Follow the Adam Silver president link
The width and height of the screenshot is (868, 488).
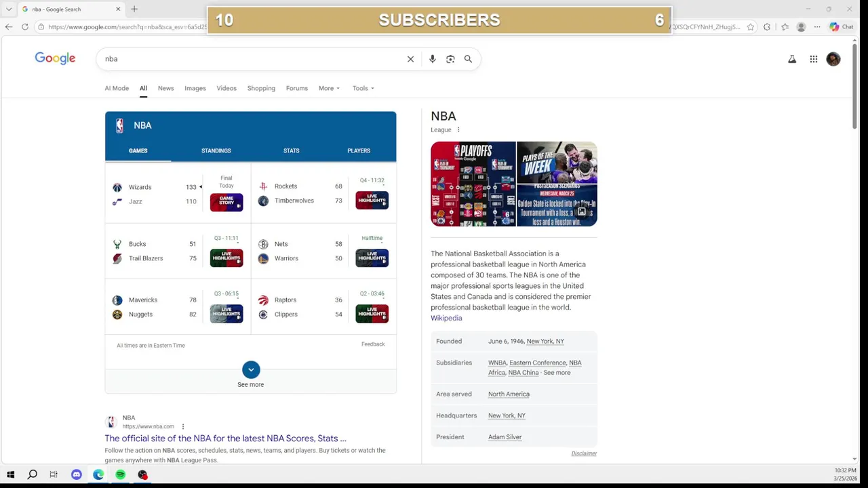point(505,437)
